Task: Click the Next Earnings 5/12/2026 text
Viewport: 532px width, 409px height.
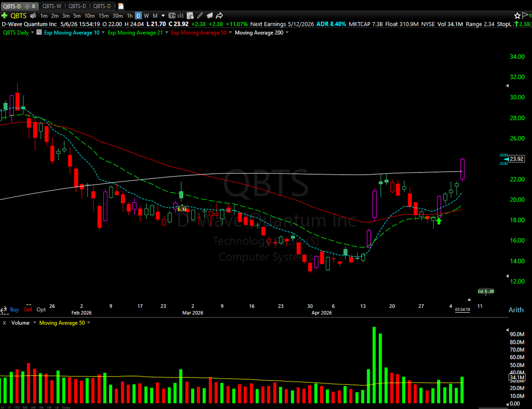Action: tap(282, 24)
